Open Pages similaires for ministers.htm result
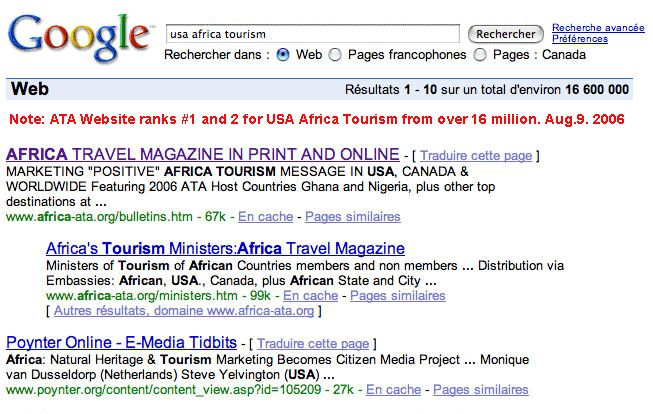Viewport: 653px width, 414px height. pos(397,296)
